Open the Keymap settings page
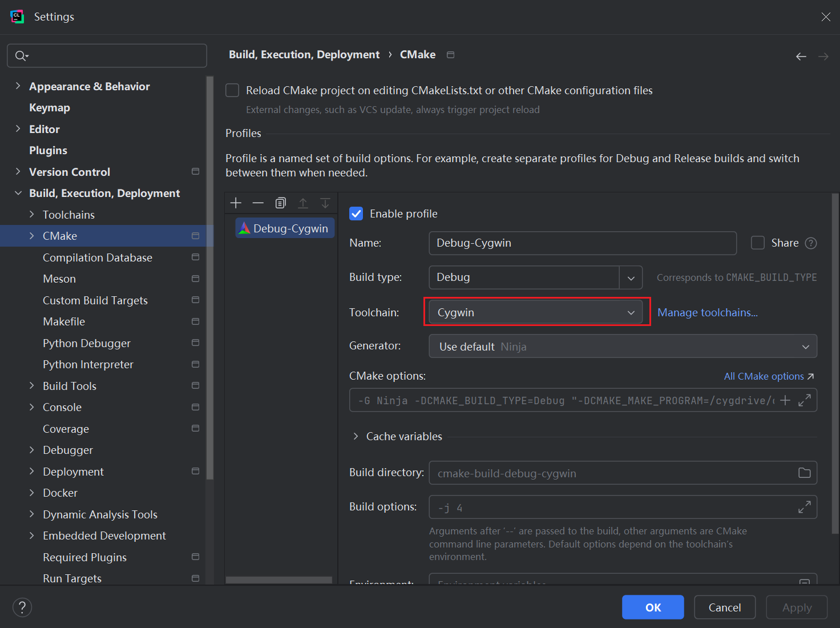The width and height of the screenshot is (840, 628). coord(50,108)
